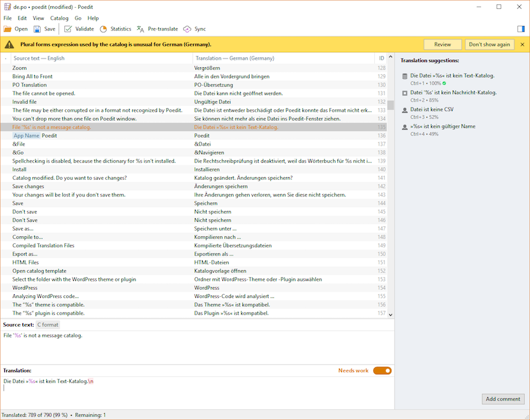
Task: Click the Pre-translate icon
Action: [140, 29]
